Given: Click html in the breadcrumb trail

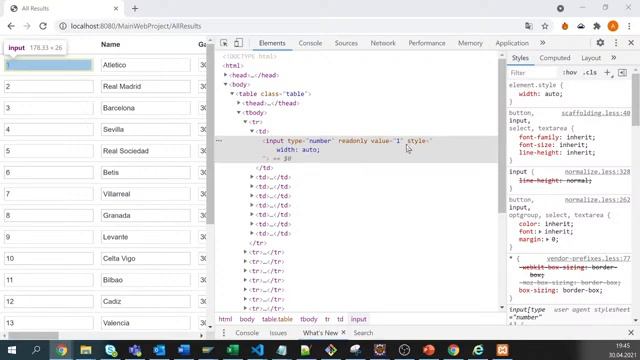Looking at the screenshot, I should tap(225, 319).
